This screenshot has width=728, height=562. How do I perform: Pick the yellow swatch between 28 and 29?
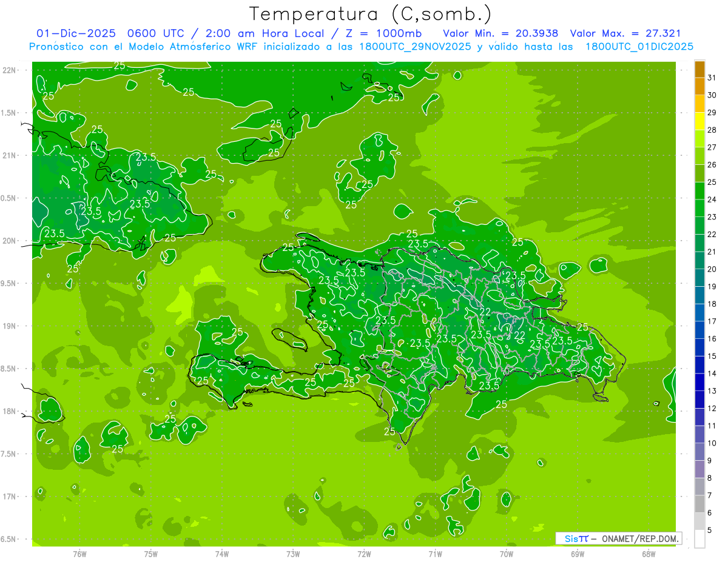(699, 121)
